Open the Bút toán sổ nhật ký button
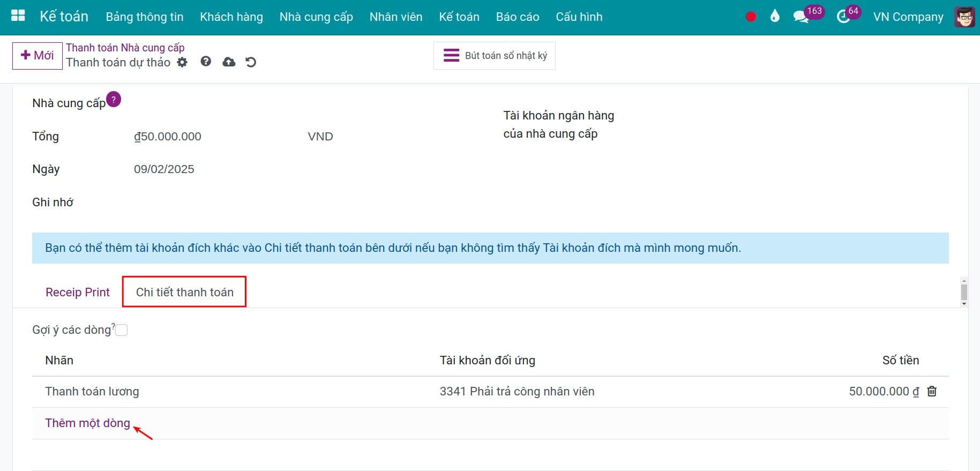 tap(495, 56)
